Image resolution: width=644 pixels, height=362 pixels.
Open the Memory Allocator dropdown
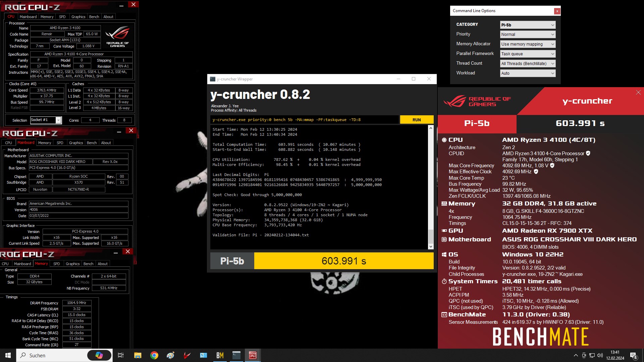pos(528,44)
